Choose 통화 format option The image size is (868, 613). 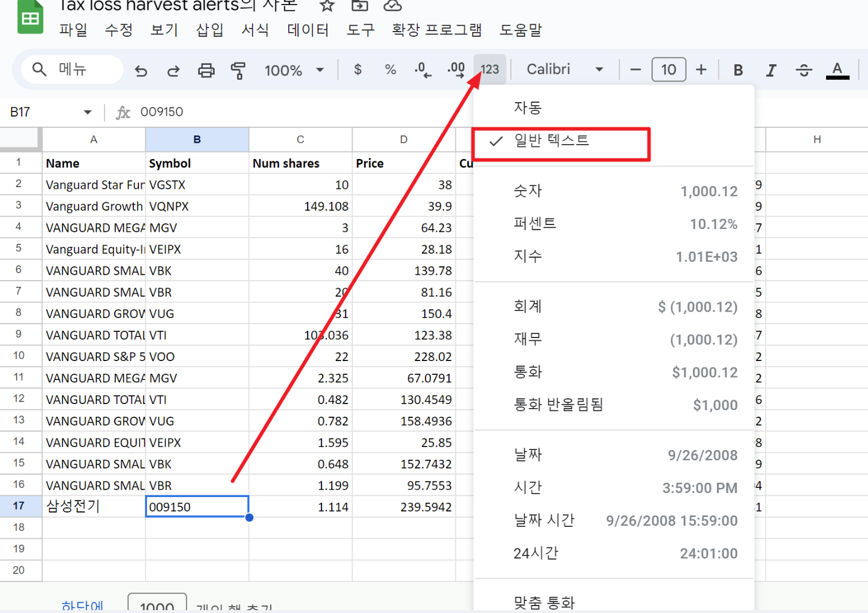(614, 372)
